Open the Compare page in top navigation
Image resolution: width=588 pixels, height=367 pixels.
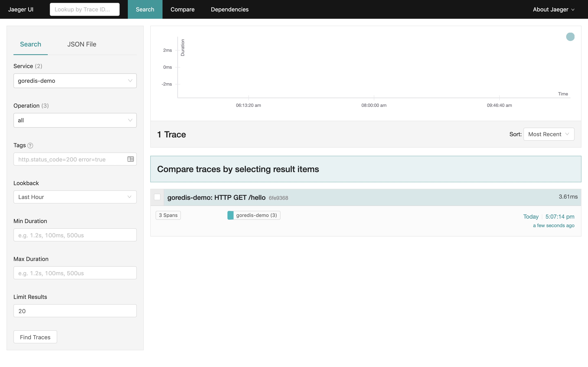tap(182, 9)
